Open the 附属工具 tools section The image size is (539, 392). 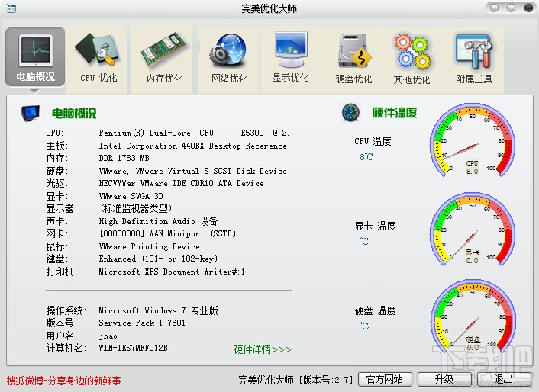point(474,59)
